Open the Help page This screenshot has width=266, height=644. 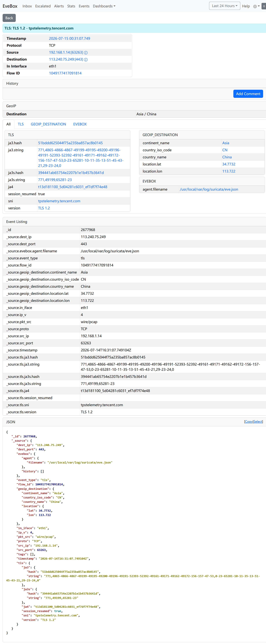tap(246, 6)
